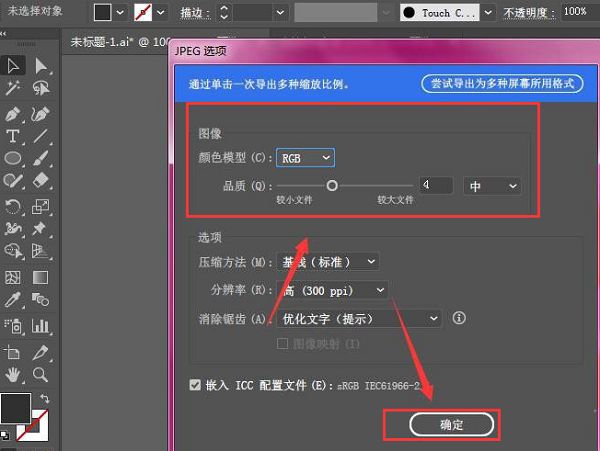Select the Direct Selection tool

point(41,66)
